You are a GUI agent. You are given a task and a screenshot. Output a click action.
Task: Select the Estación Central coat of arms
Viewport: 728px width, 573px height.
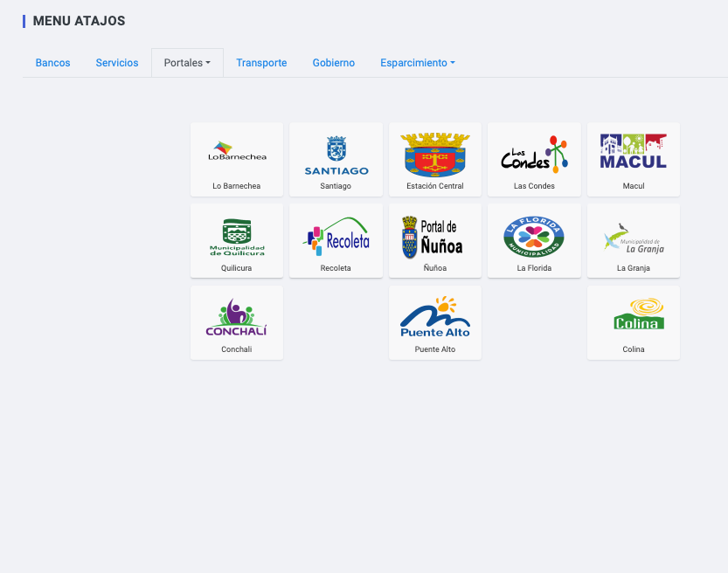coord(435,155)
